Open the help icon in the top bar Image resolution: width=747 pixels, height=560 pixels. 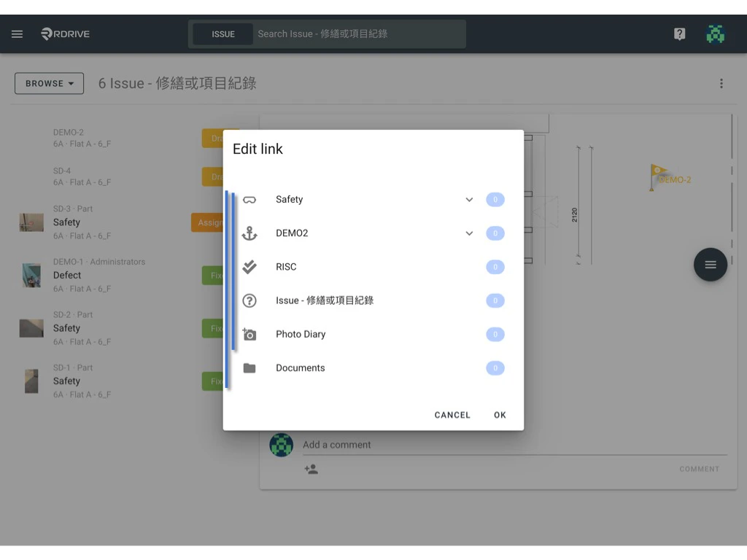click(679, 34)
